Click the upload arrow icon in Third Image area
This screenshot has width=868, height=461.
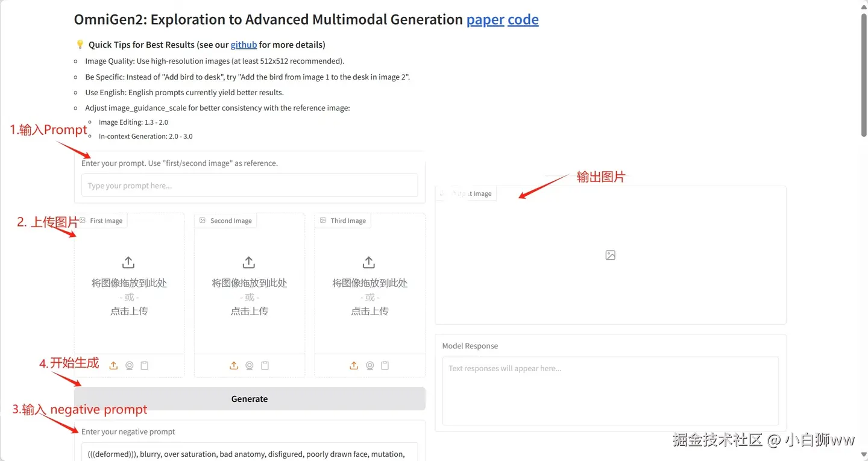point(369,263)
